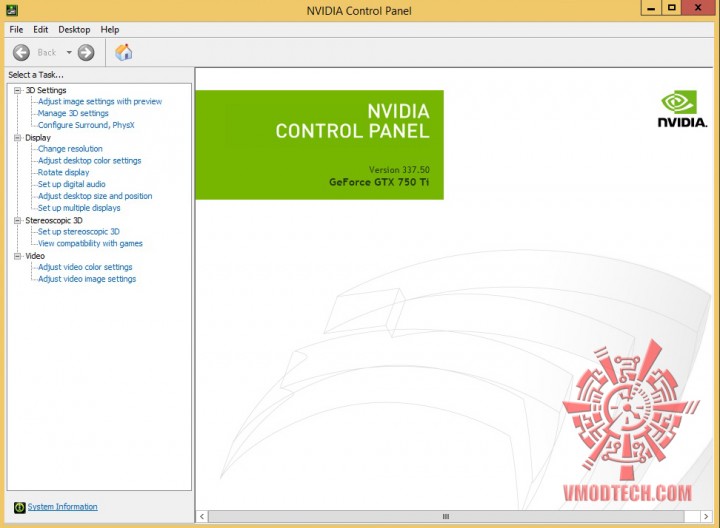Go to the Home page icon

[x=124, y=53]
